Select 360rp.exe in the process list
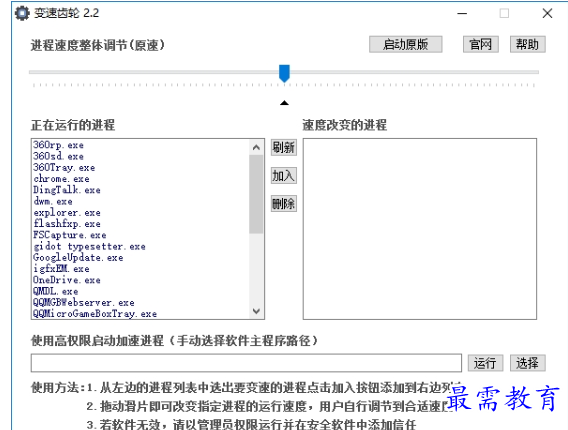 click(58, 145)
